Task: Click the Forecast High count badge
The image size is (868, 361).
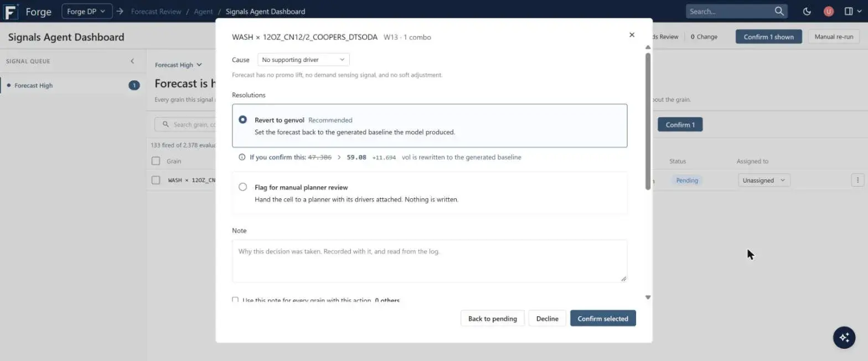Action: 134,85
